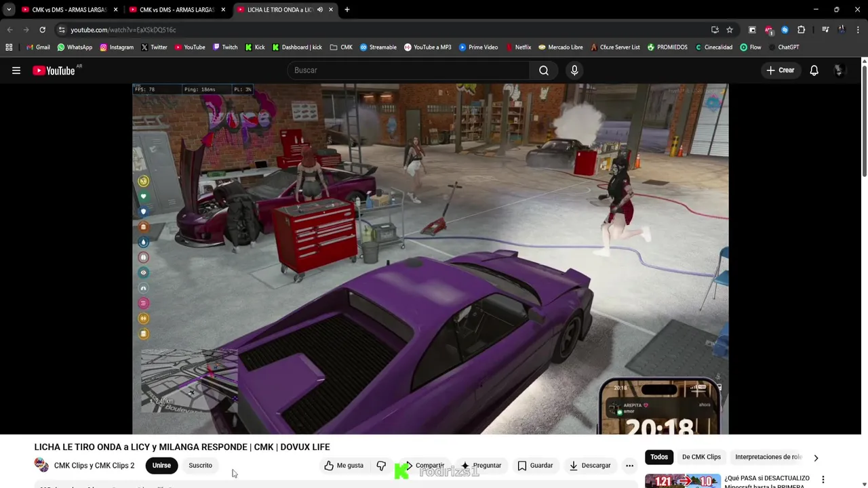
Task: Open the Suscrito subscription dropdown
Action: point(200,466)
